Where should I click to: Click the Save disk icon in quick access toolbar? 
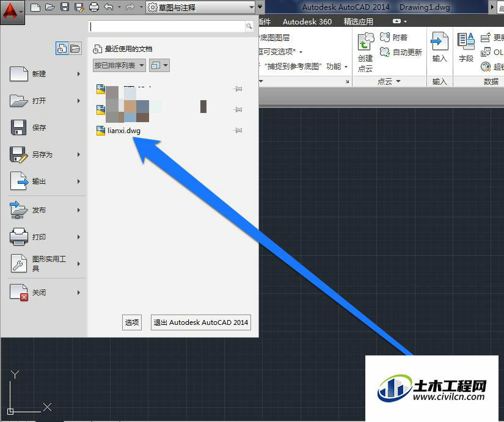pos(65,7)
